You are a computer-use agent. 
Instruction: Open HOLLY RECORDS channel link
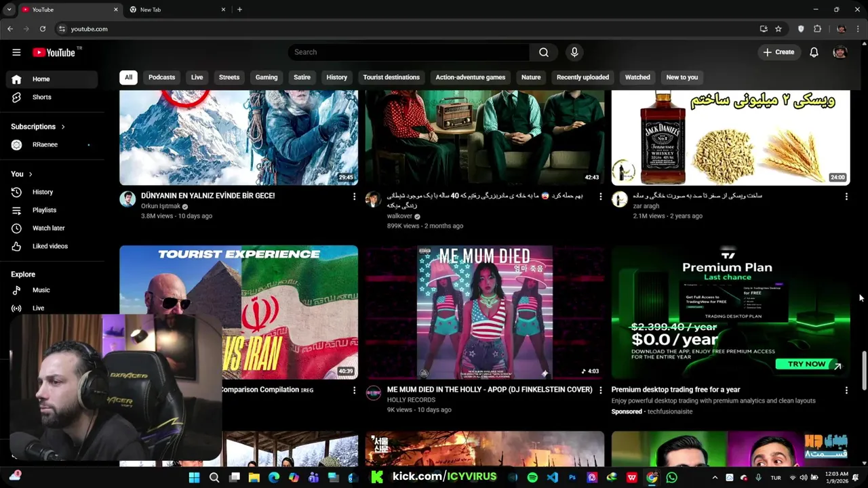(x=411, y=400)
